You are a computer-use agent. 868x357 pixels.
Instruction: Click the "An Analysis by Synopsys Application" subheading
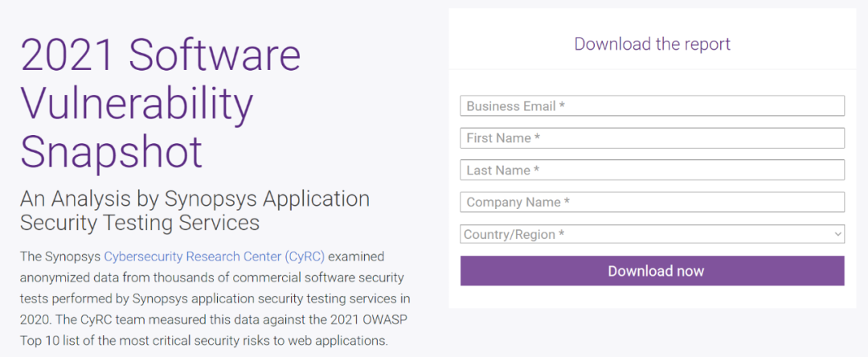click(x=194, y=199)
